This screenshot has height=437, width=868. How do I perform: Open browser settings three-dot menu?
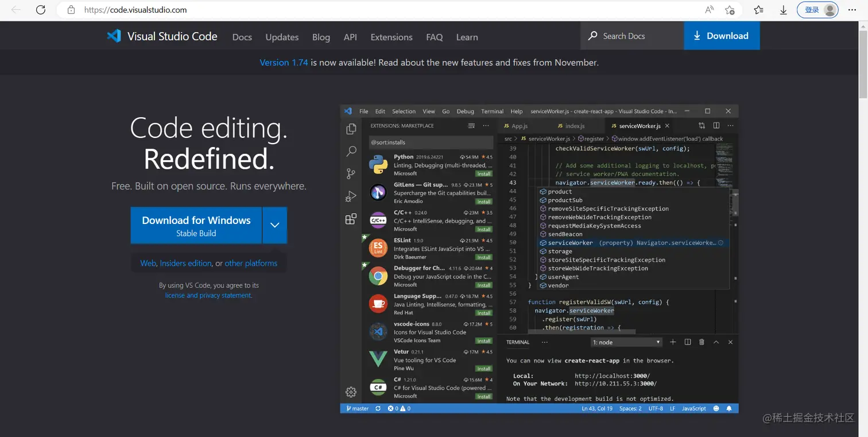coord(852,10)
